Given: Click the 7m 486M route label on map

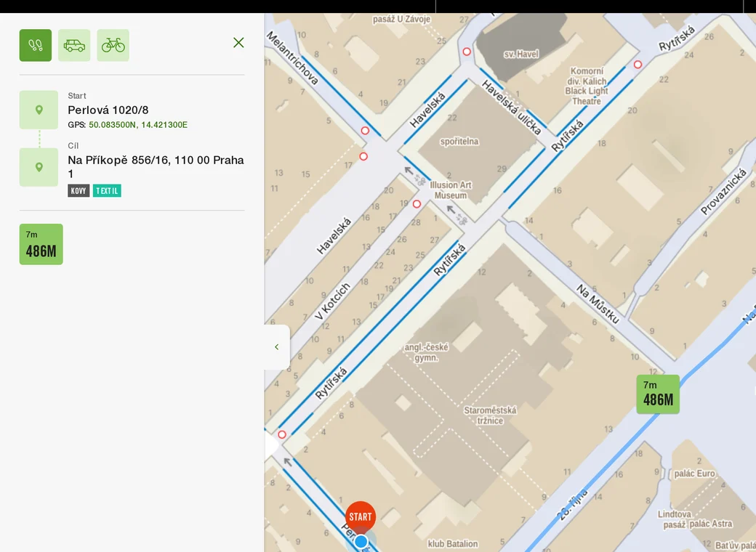Looking at the screenshot, I should 658,394.
